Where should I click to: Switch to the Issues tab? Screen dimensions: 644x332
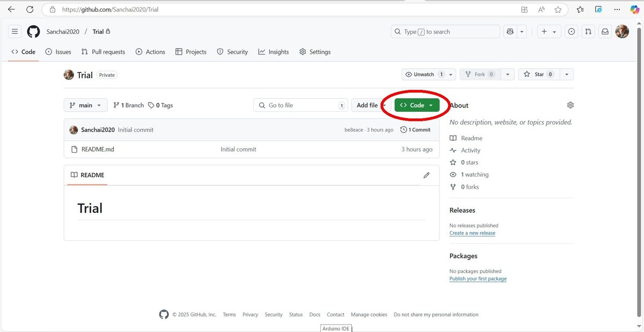[x=58, y=52]
